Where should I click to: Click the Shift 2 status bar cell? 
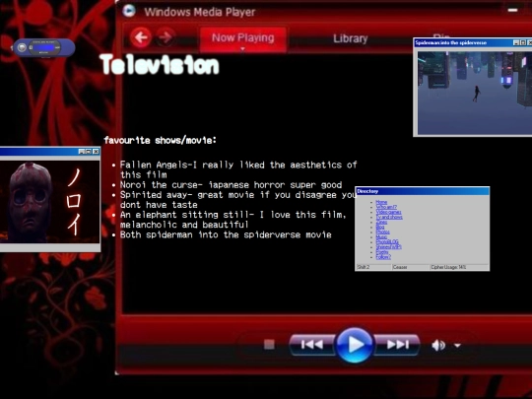(x=373, y=267)
